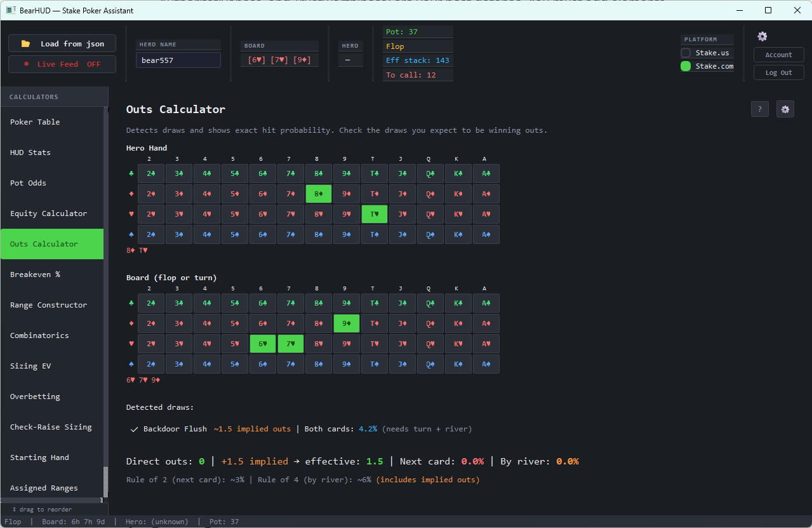Click the Hero cards field showing dash
The height and width of the screenshot is (528, 812).
(x=350, y=60)
